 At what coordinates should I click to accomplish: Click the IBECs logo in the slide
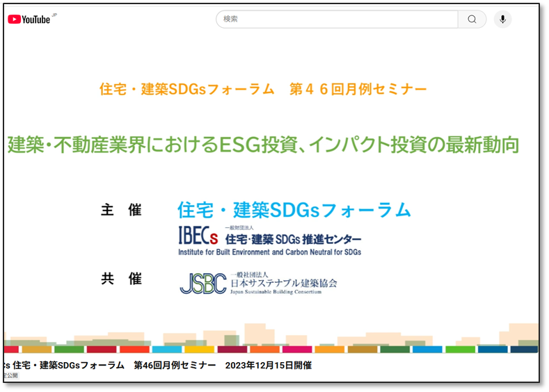[198, 236]
